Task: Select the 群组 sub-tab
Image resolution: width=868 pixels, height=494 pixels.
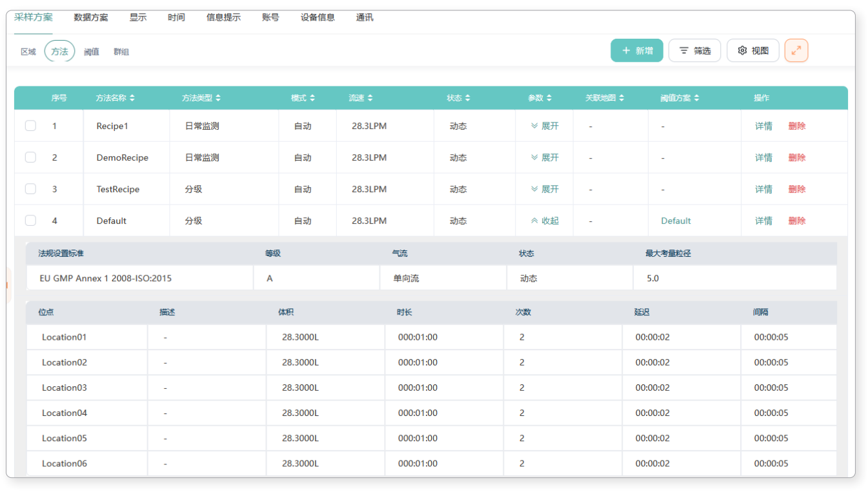Action: [121, 52]
